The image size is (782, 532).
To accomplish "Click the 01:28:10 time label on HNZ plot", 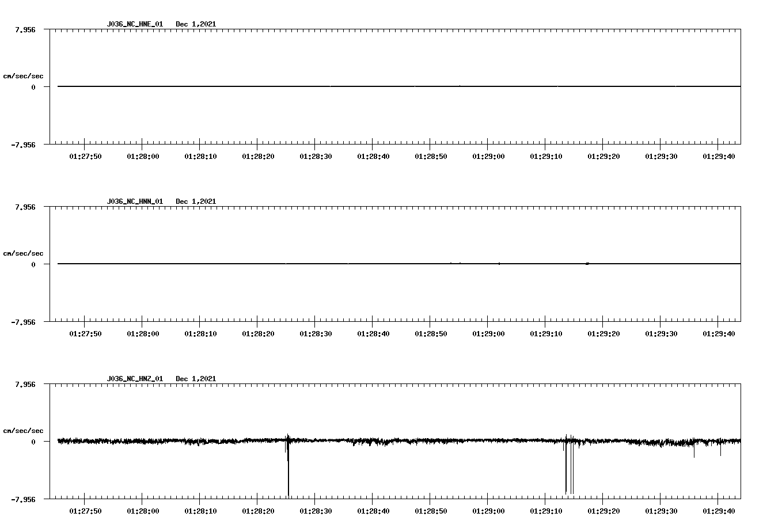I will [x=200, y=511].
